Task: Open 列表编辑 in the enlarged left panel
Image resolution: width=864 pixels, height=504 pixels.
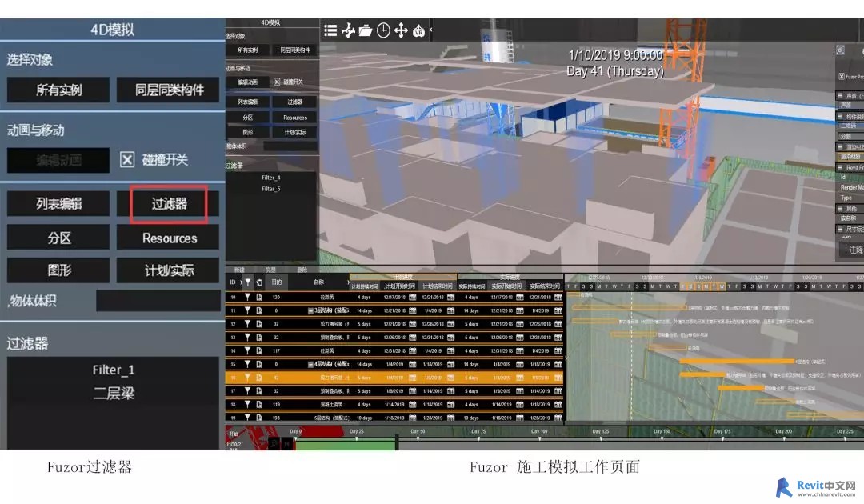Action: 58,204
